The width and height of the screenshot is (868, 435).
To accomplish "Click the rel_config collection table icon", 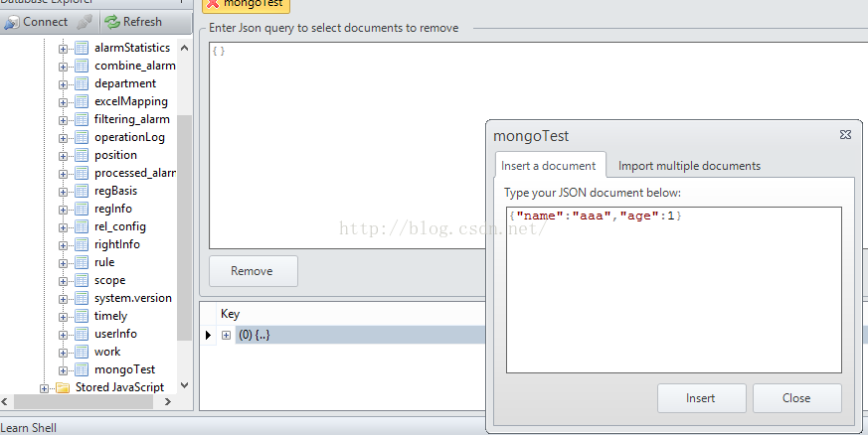I will coord(82,226).
